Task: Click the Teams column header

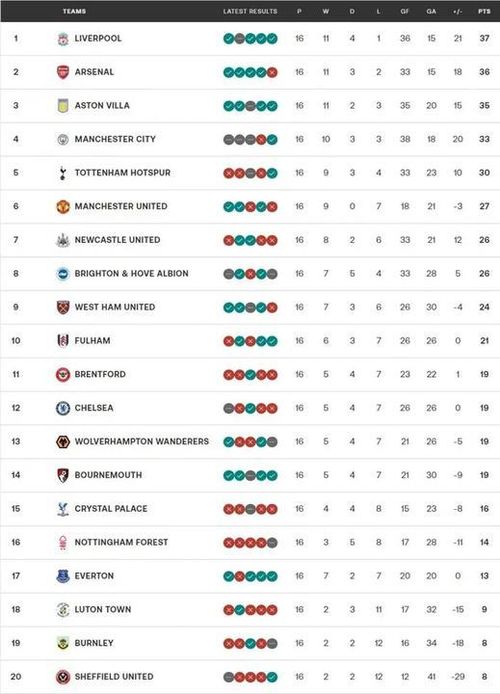Action: (74, 11)
